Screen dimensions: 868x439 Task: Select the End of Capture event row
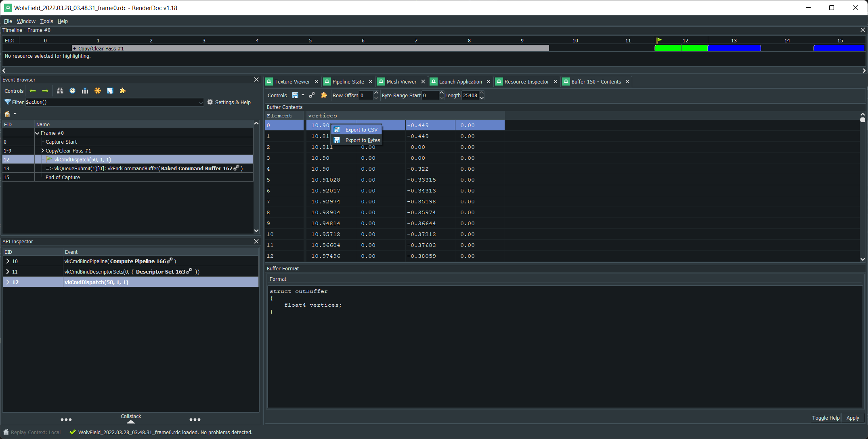point(128,177)
